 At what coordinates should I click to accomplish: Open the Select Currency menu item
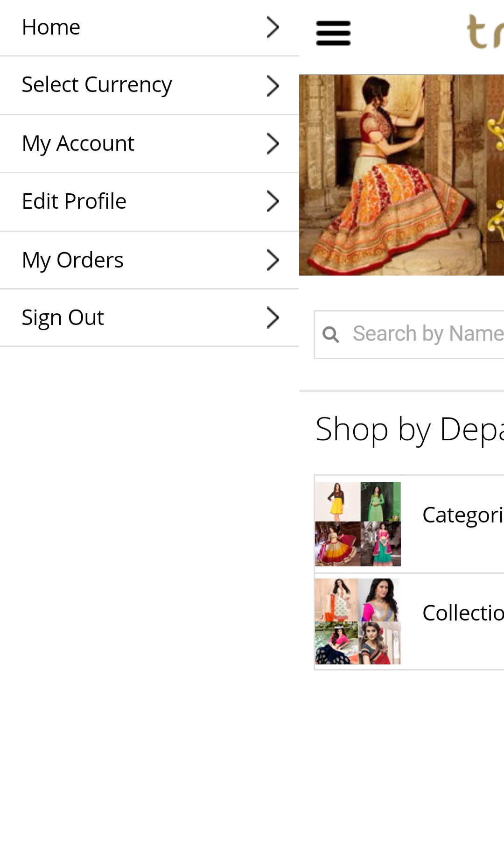97,85
